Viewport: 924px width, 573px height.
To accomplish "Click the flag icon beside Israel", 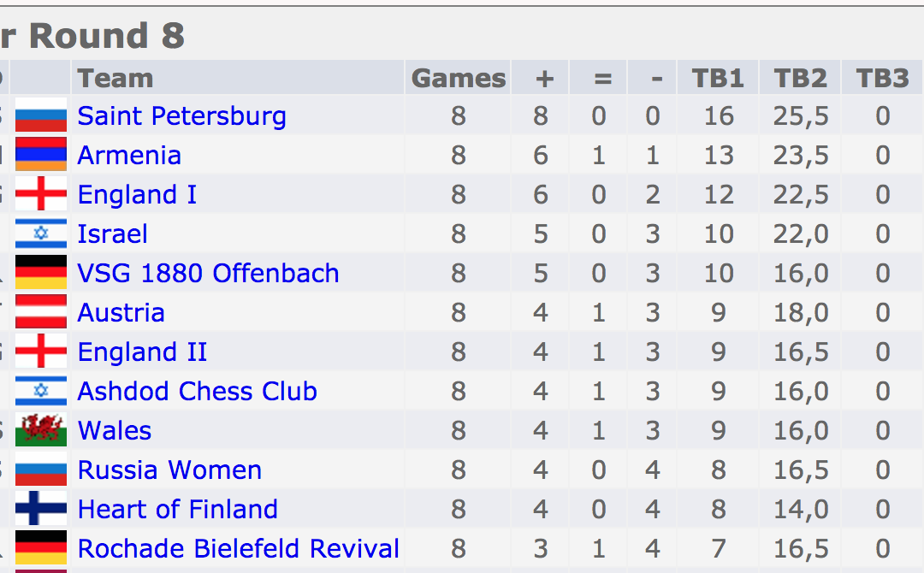I will point(41,233).
